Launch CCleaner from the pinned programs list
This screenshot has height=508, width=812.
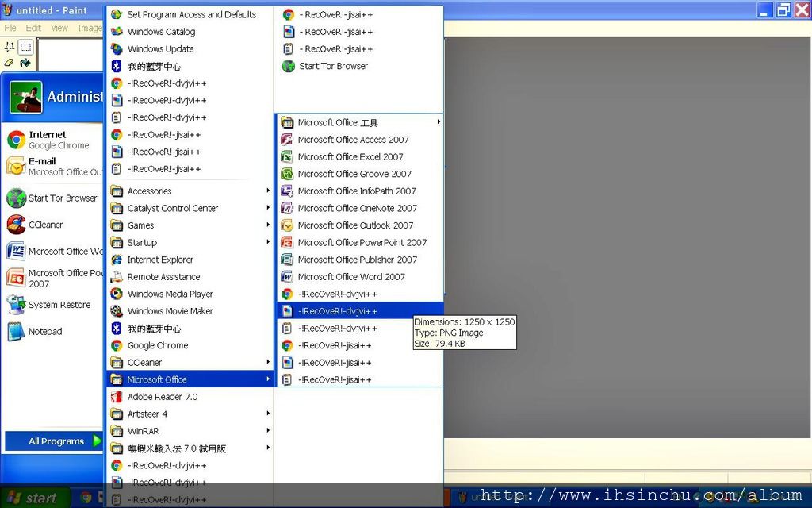pyautogui.click(x=55, y=225)
